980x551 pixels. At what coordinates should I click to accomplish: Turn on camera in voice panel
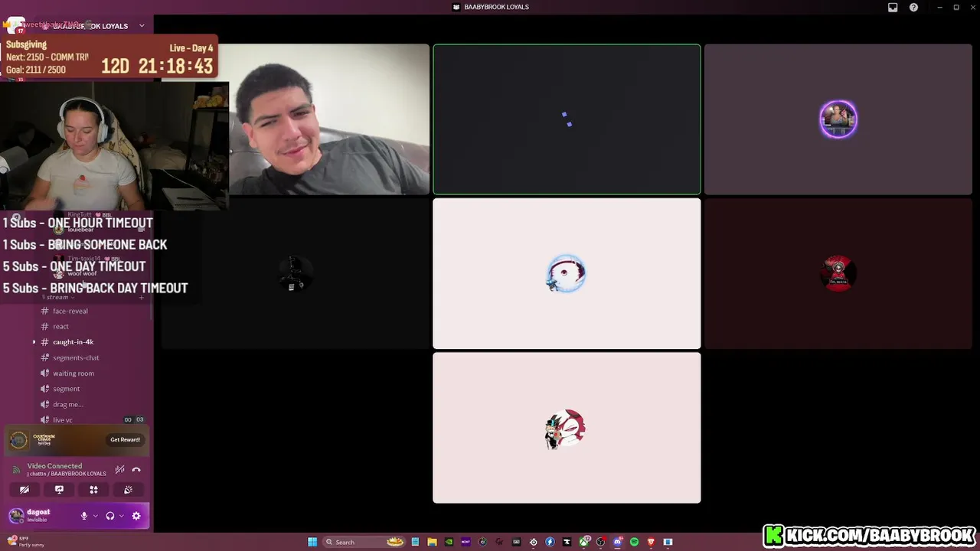24,490
